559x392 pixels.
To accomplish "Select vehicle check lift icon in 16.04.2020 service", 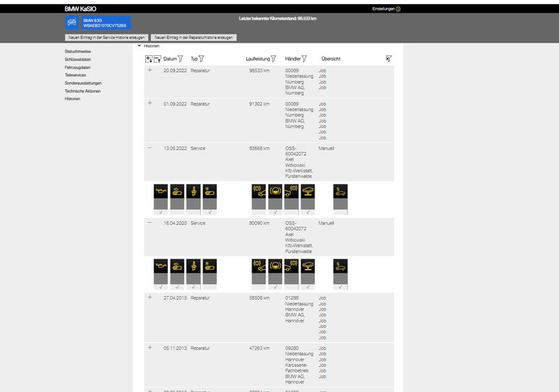I will pyautogui.click(x=307, y=266).
